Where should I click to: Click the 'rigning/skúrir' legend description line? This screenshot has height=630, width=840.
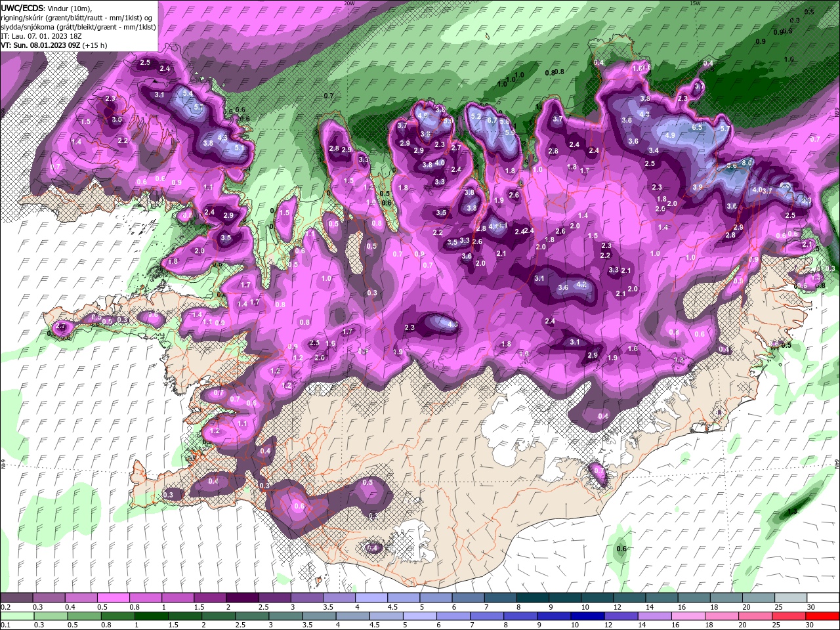coord(77,17)
